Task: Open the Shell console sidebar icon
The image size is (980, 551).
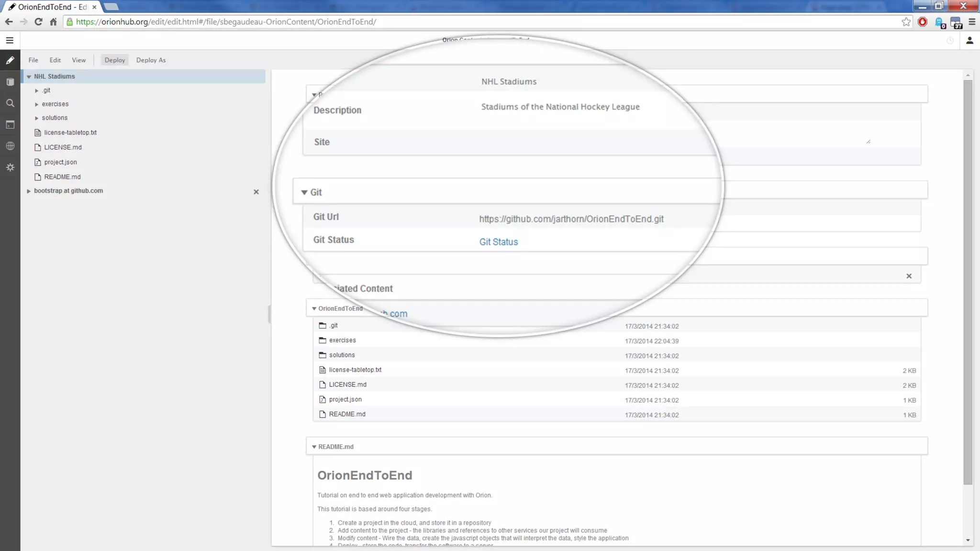Action: point(10,125)
